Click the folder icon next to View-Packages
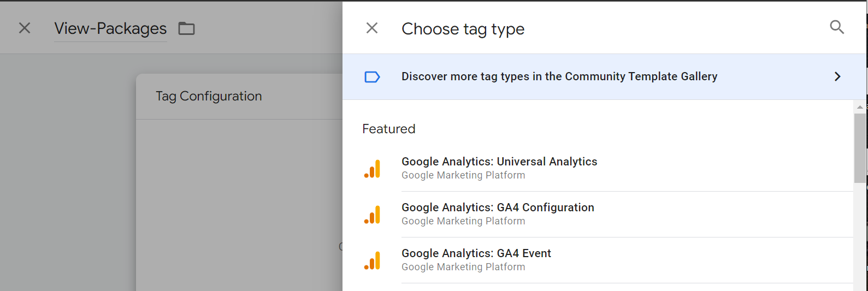Screen dimensions: 868x291 point(187,28)
